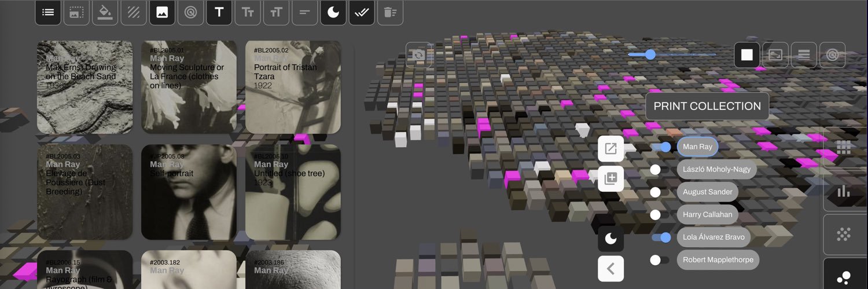This screenshot has height=289, width=868.
Task: Open the #2003.186 Man Ray card
Action: [x=293, y=270]
